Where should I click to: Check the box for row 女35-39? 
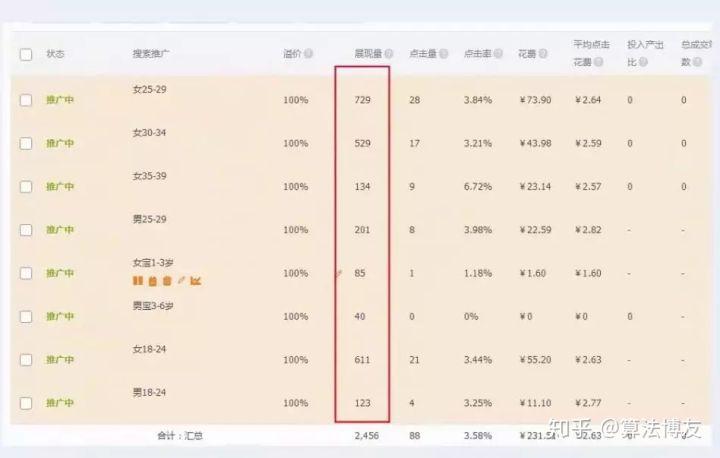(x=26, y=187)
